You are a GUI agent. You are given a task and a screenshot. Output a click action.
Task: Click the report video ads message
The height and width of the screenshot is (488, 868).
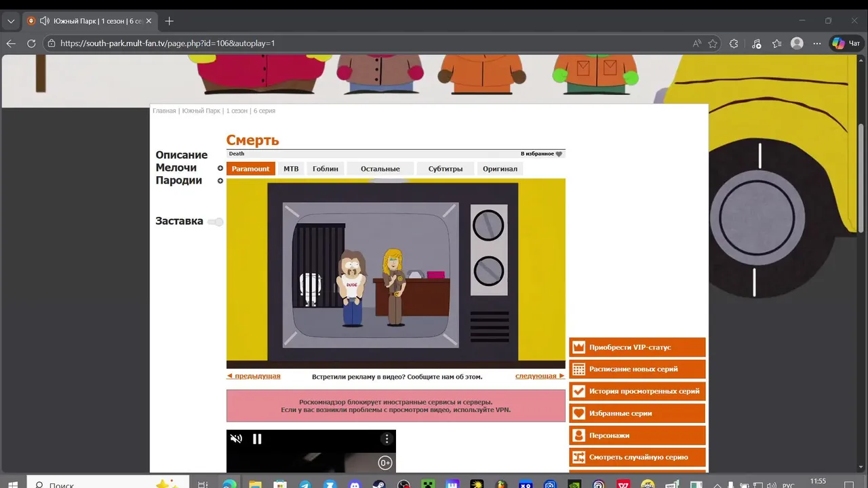point(397,377)
